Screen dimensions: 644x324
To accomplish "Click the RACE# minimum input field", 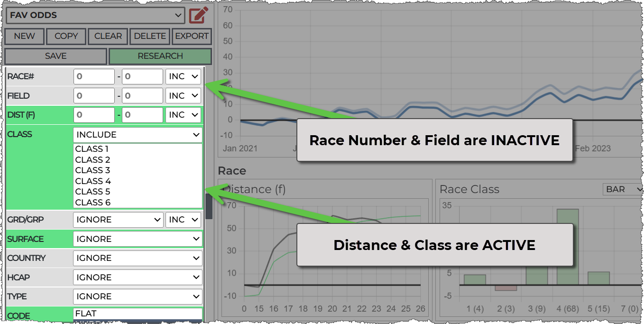I will pos(94,76).
